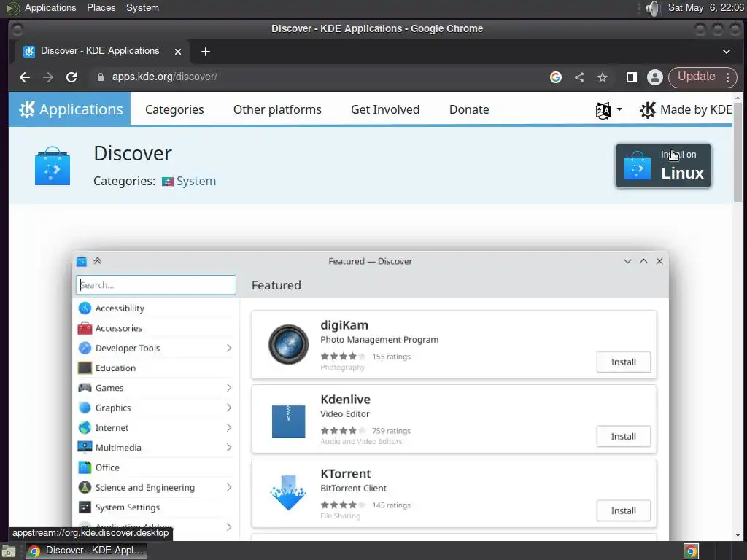Click the Kdenlive app icon
Image resolution: width=747 pixels, height=560 pixels.
tap(288, 421)
